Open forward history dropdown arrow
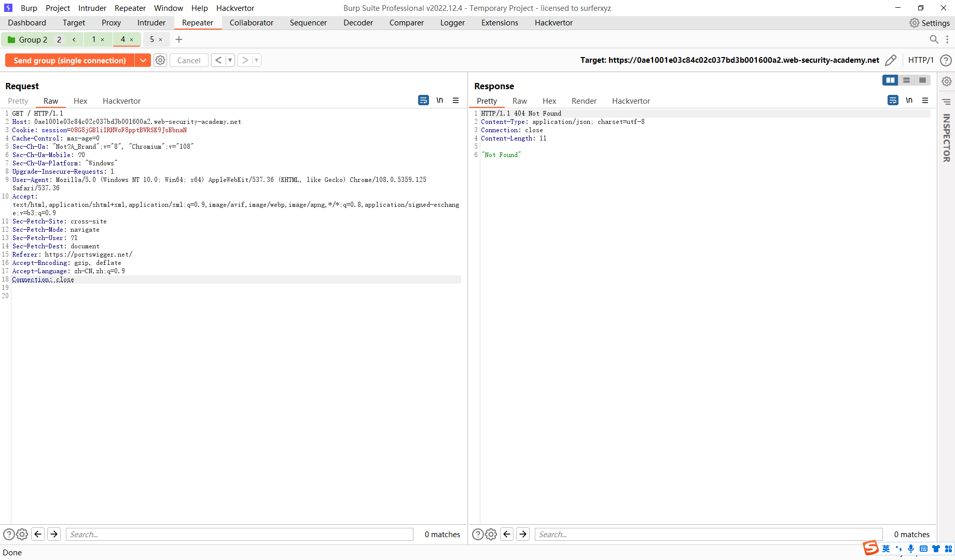Image resolution: width=955 pixels, height=560 pixels. point(256,60)
